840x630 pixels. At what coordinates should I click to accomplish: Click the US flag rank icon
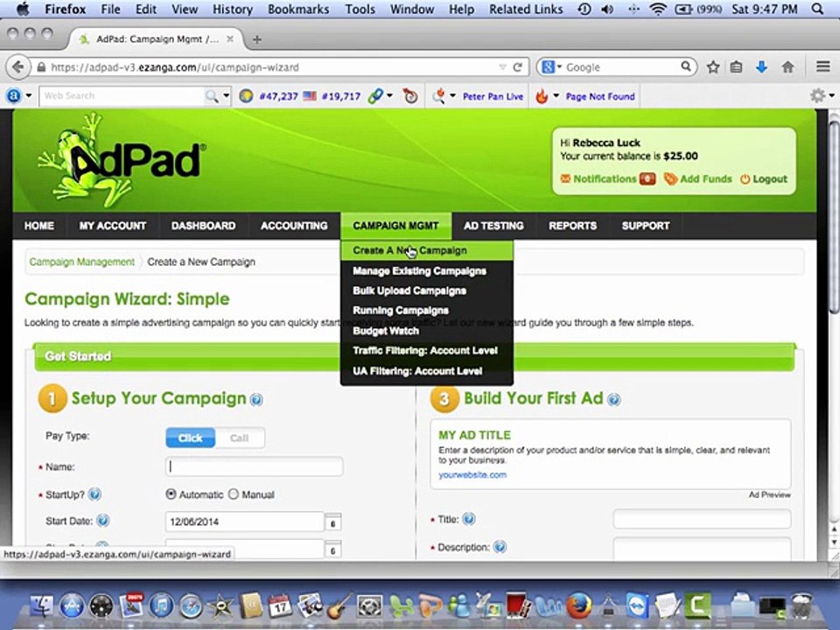(310, 96)
